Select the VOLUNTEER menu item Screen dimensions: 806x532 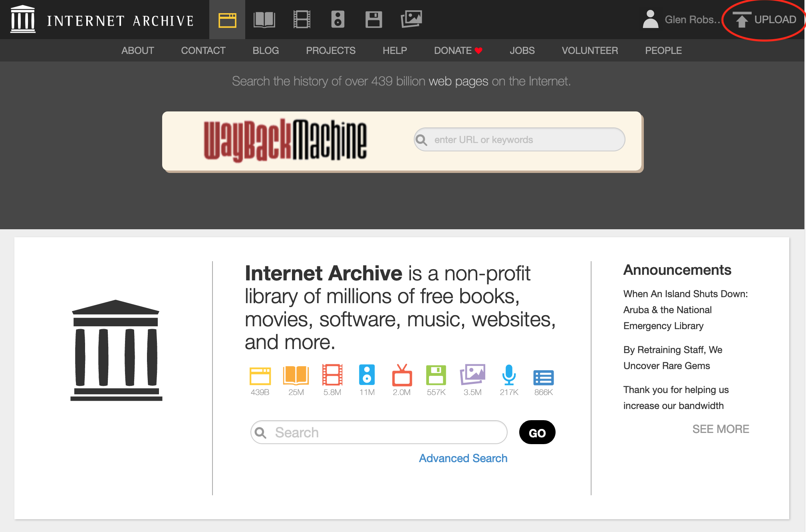590,50
